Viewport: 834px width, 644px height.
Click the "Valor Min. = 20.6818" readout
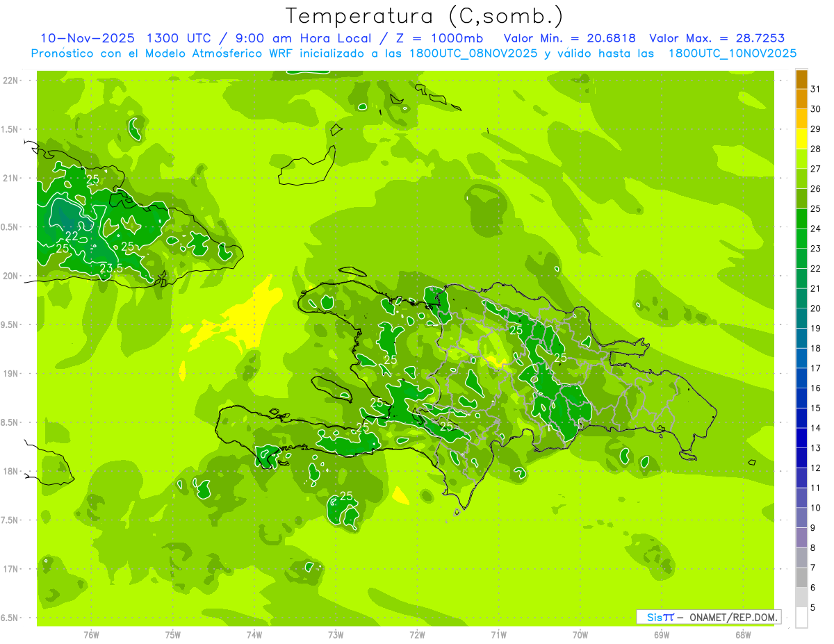pyautogui.click(x=569, y=38)
